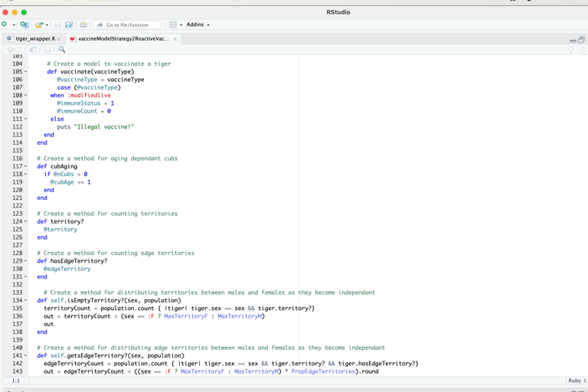Click the New File icon
The image size is (588, 392).
click(5, 24)
